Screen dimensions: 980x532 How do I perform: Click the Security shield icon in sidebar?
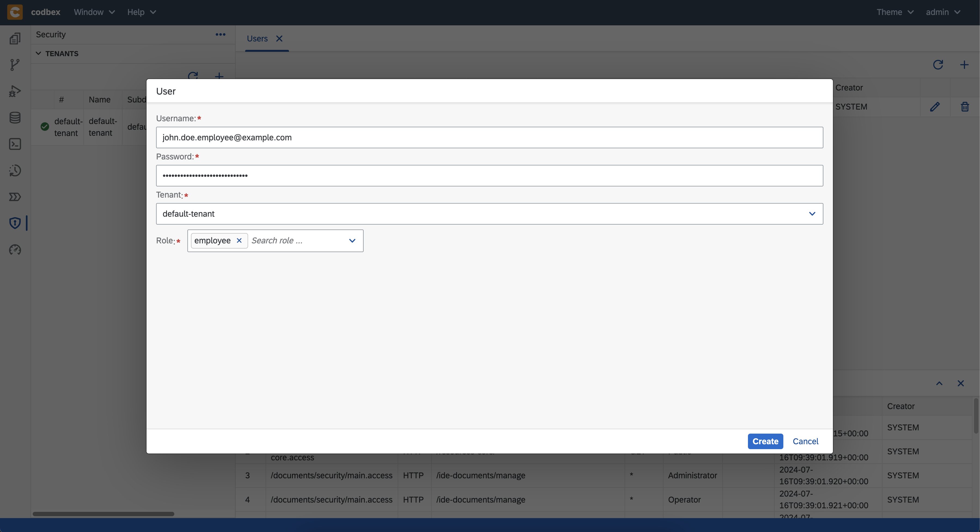[x=14, y=223]
